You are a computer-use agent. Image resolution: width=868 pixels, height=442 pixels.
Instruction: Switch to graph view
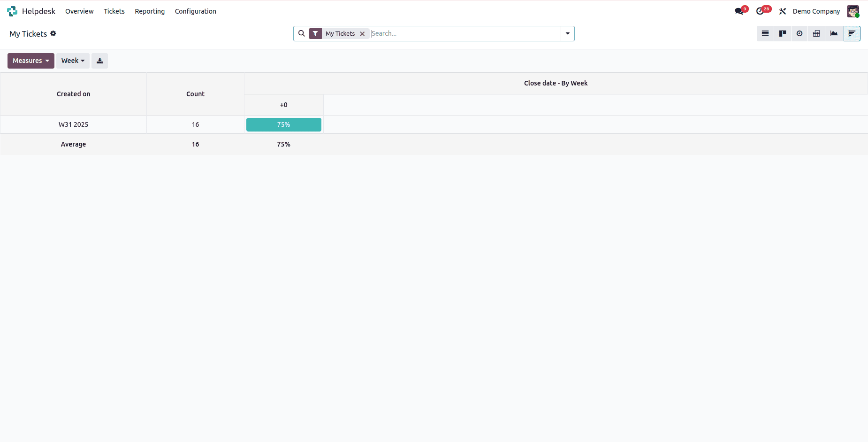[834, 33]
